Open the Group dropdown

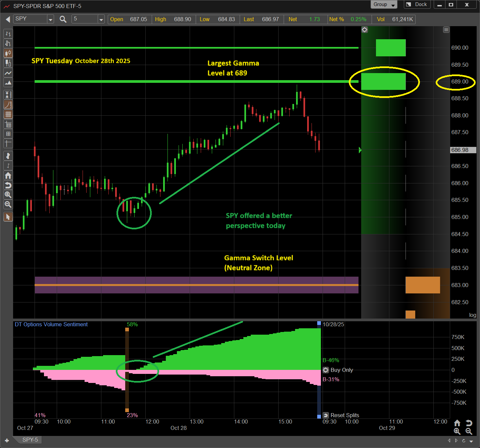[384, 5]
